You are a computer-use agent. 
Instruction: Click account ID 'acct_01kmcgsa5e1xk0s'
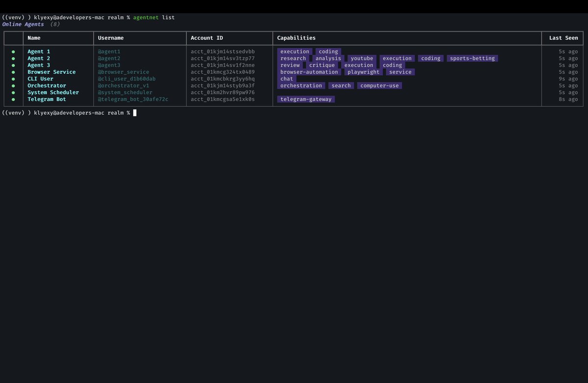[x=223, y=99]
